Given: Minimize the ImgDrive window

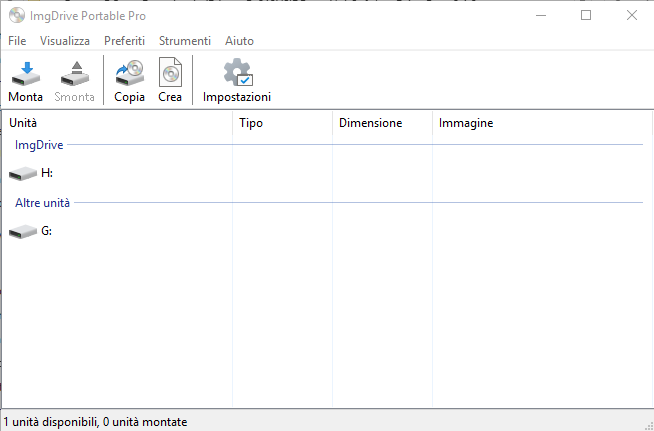Looking at the screenshot, I should pyautogui.click(x=541, y=16).
